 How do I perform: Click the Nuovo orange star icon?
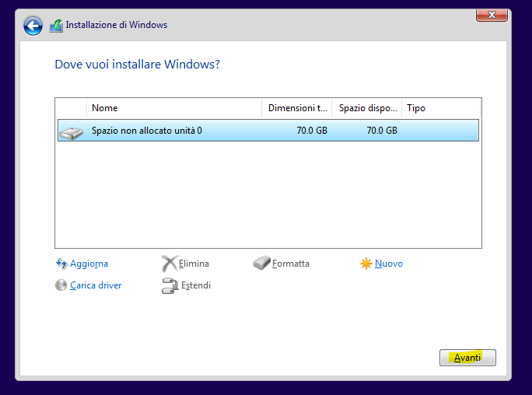tap(366, 264)
